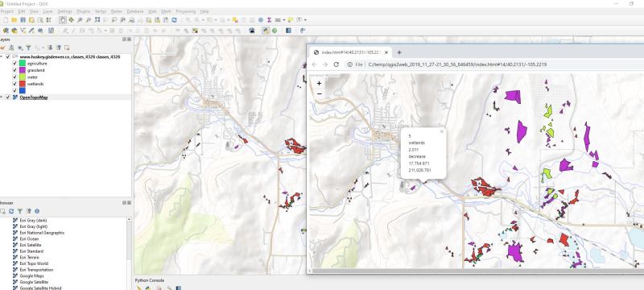
Task: Refresh the Browser panel
Action: coord(11,211)
